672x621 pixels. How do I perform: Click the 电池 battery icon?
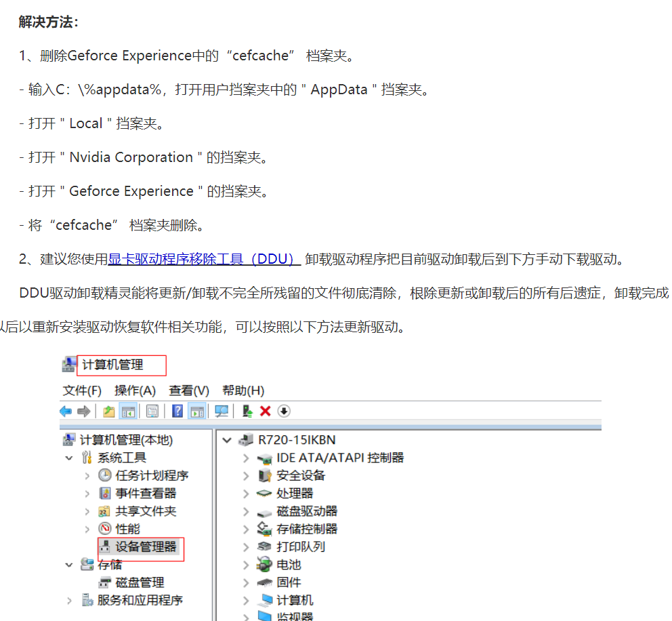pos(264,564)
